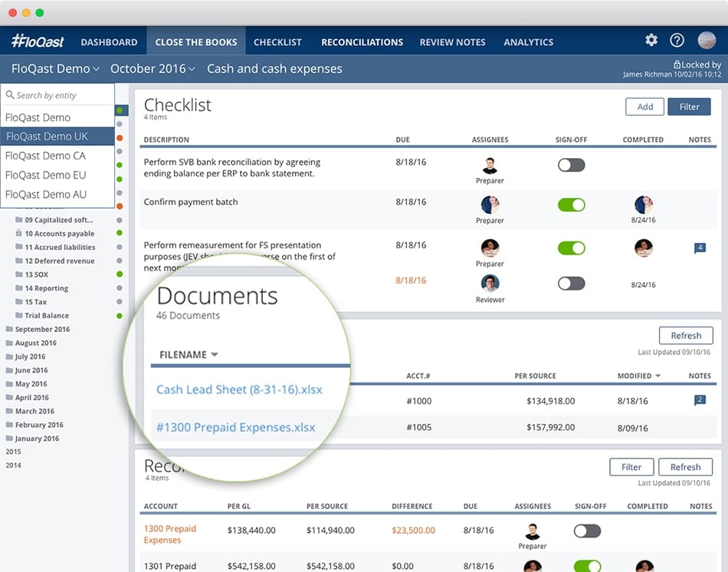The width and height of the screenshot is (728, 572).
Task: Sort documents by FILENAME dropdown arrow
Action: click(215, 354)
